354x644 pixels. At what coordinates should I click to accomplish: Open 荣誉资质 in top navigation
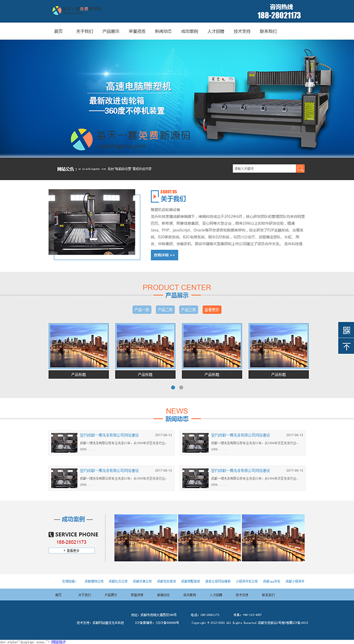click(137, 31)
